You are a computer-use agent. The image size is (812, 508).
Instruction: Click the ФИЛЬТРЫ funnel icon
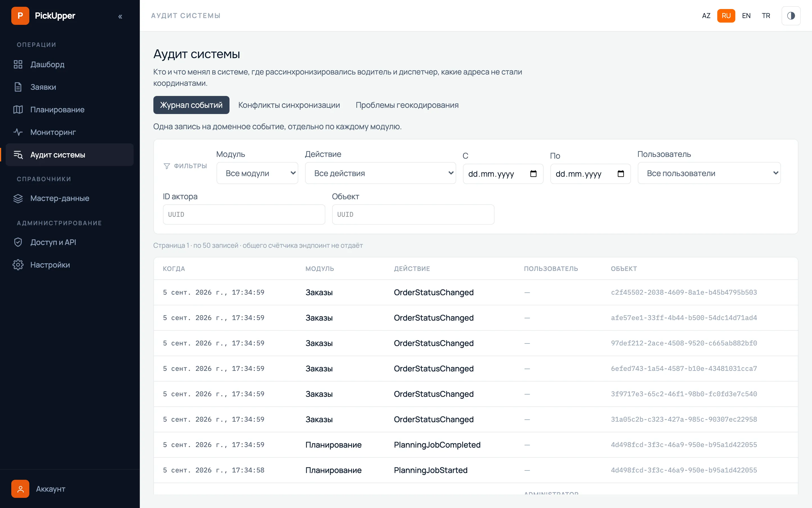click(167, 166)
